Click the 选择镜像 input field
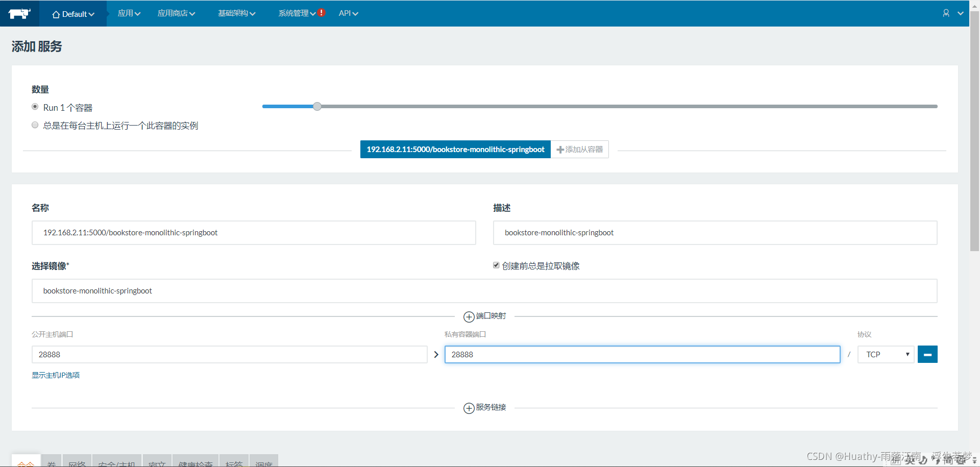 tap(484, 291)
